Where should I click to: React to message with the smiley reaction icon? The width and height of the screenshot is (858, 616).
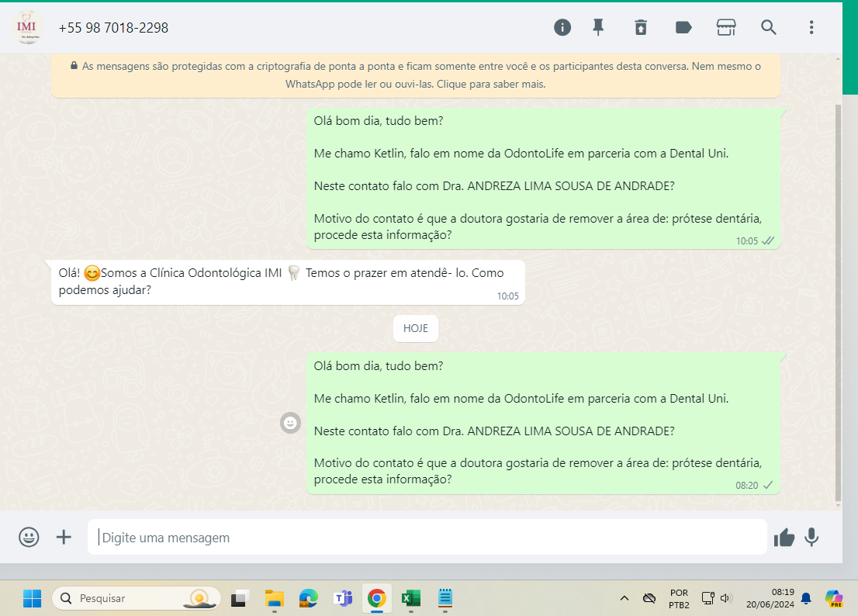click(x=291, y=423)
